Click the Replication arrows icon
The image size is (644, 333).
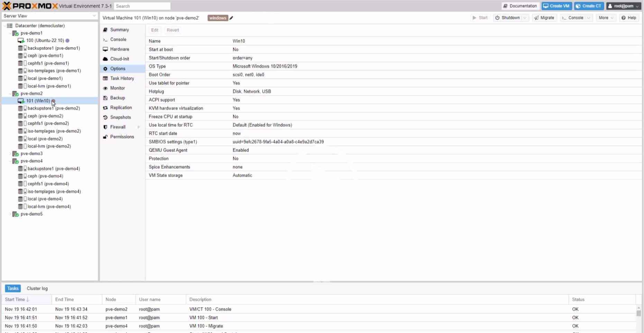(x=105, y=108)
